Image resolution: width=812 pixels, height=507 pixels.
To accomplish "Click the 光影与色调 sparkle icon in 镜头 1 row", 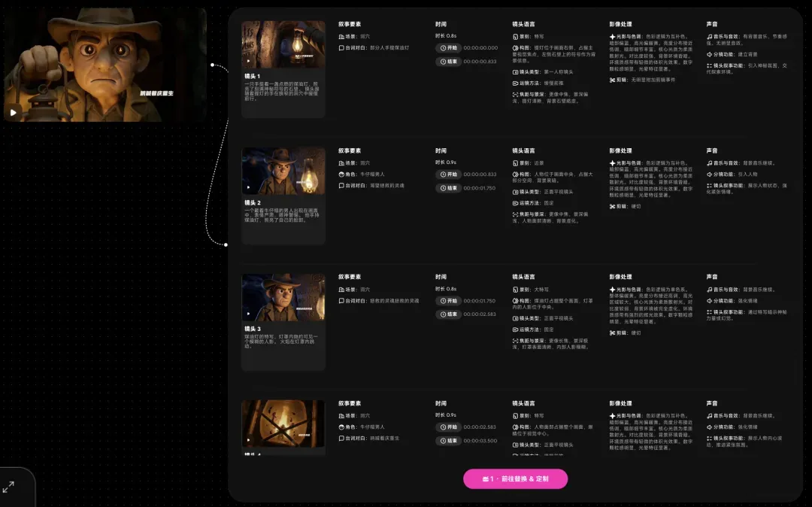I will (612, 37).
